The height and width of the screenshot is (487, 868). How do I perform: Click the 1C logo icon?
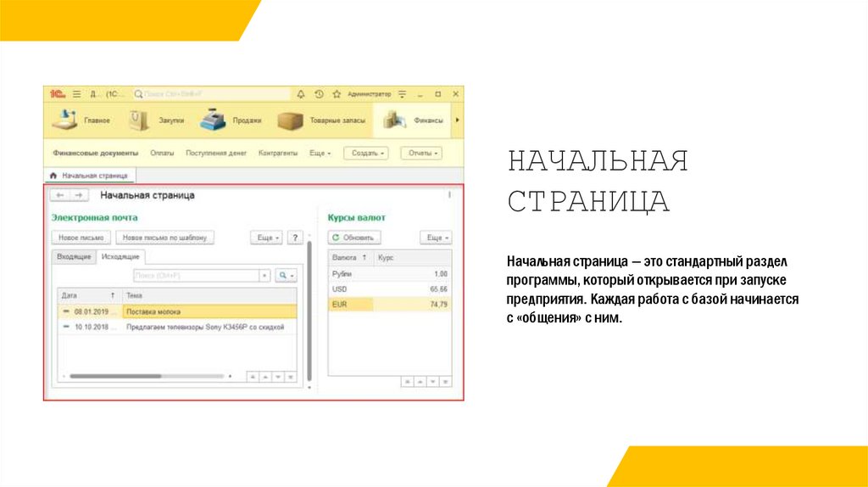tap(57, 94)
